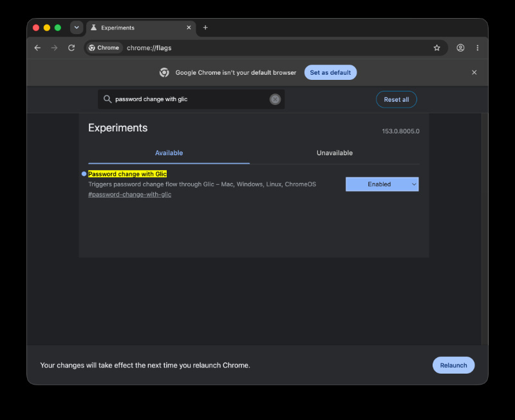Open the #password-change-with-glic link
Image resolution: width=515 pixels, height=420 pixels.
130,195
